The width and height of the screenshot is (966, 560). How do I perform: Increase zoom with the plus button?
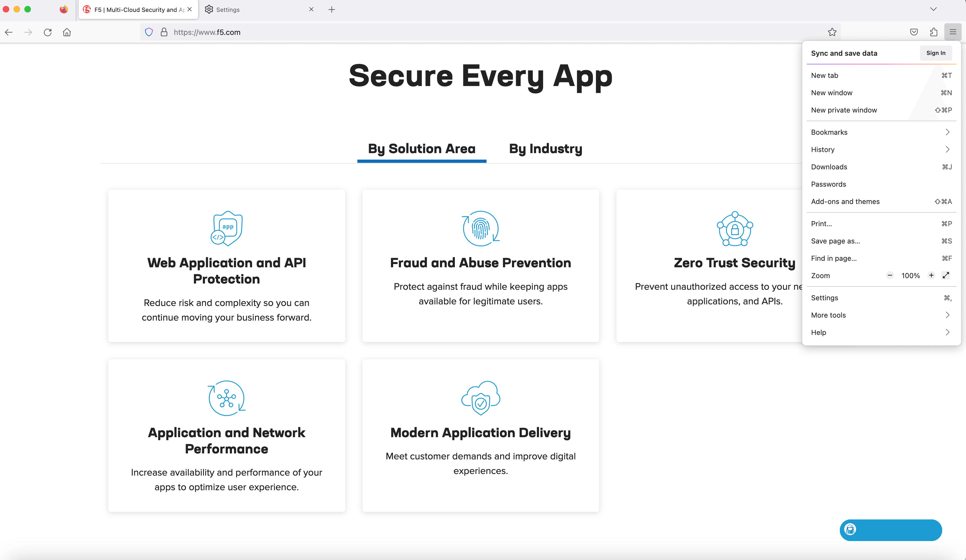click(x=931, y=275)
